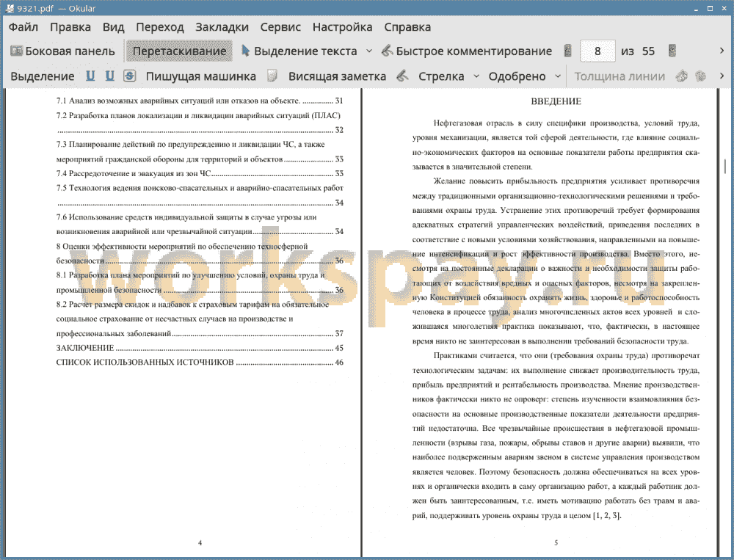734x560 pixels.
Task: Go to the previous page with the arrow icon
Action: point(568,51)
